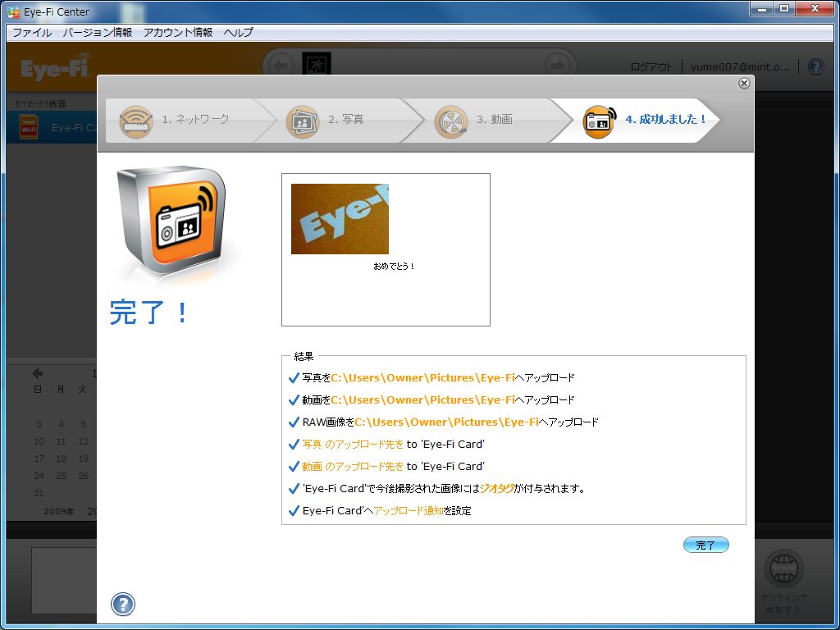
Task: Select day 18 in the calendar
Action: [x=61, y=459]
